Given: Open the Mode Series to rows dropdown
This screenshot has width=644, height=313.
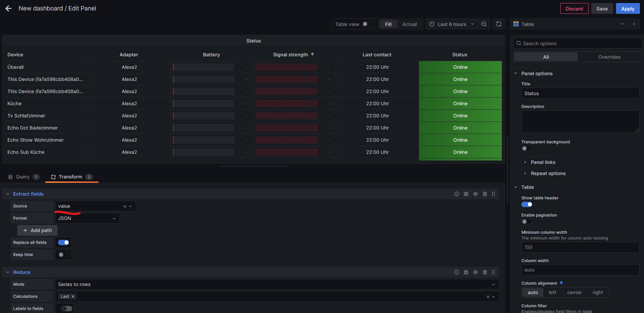Looking at the screenshot, I should 277,284.
